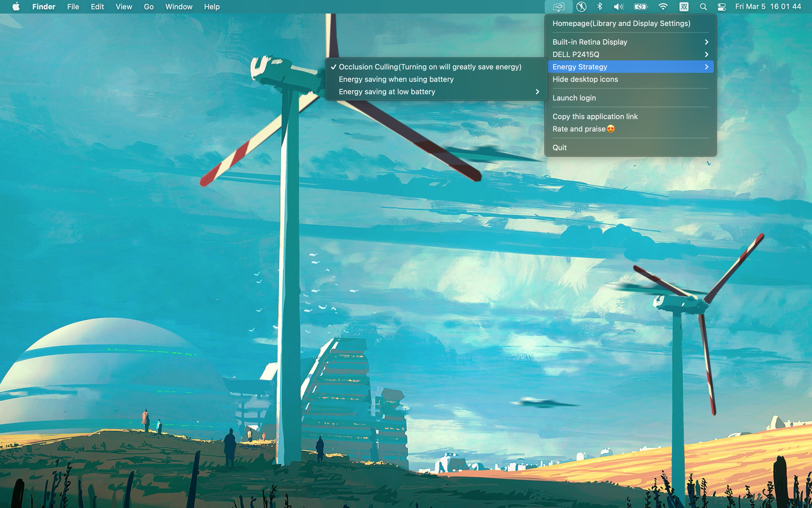This screenshot has height=508, width=812.
Task: Open the File menu
Action: 73,7
